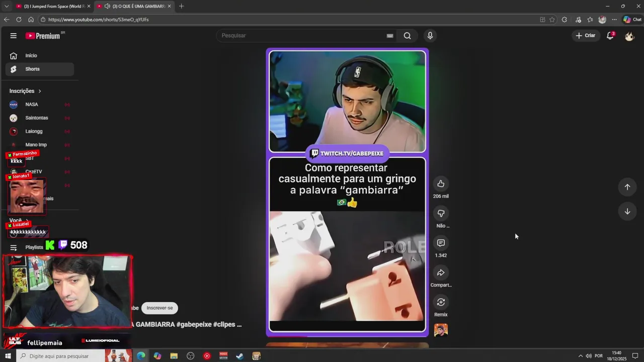Open the Windows Start menu
Image resolution: width=644 pixels, height=362 pixels.
8,356
